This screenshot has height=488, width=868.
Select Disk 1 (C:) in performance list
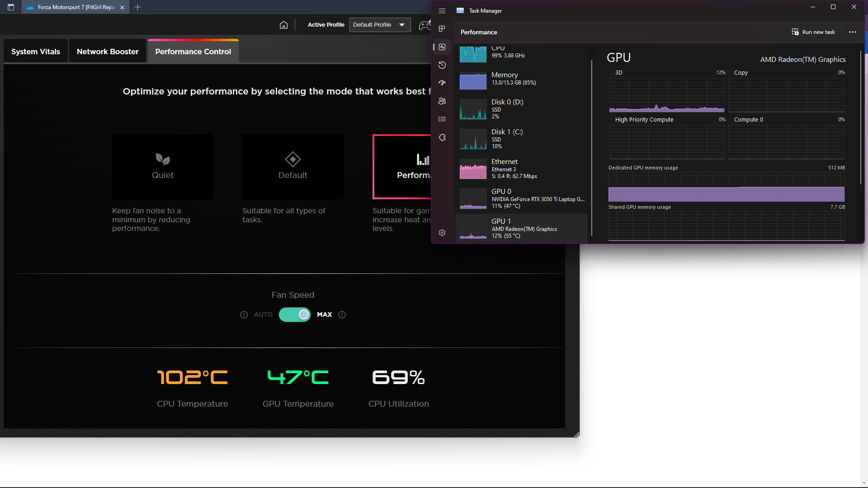pos(521,138)
